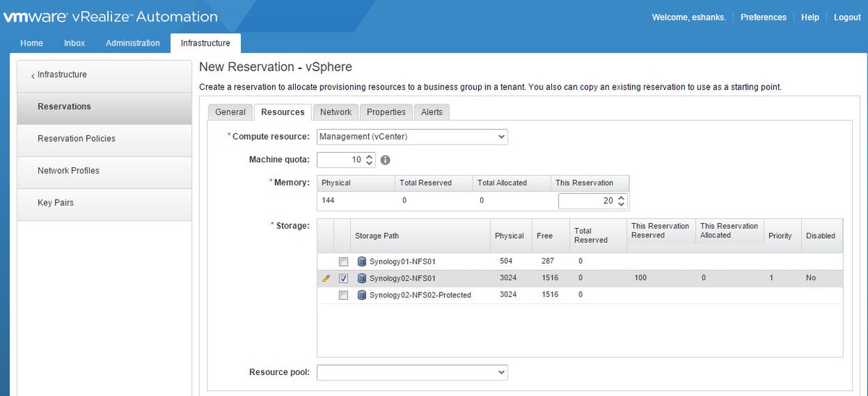Go back via the Infrastructure sidebar chevron item
868x396 pixels.
104,75
